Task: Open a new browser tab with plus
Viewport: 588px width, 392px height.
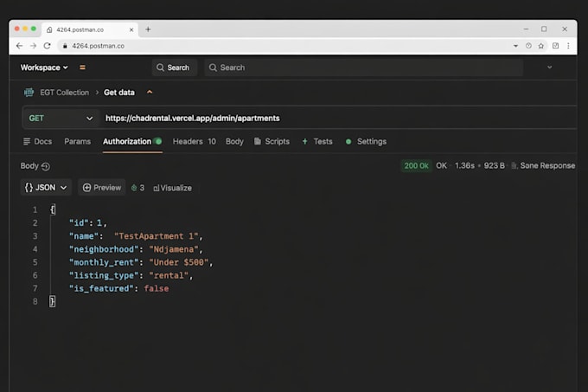Action: [x=148, y=29]
